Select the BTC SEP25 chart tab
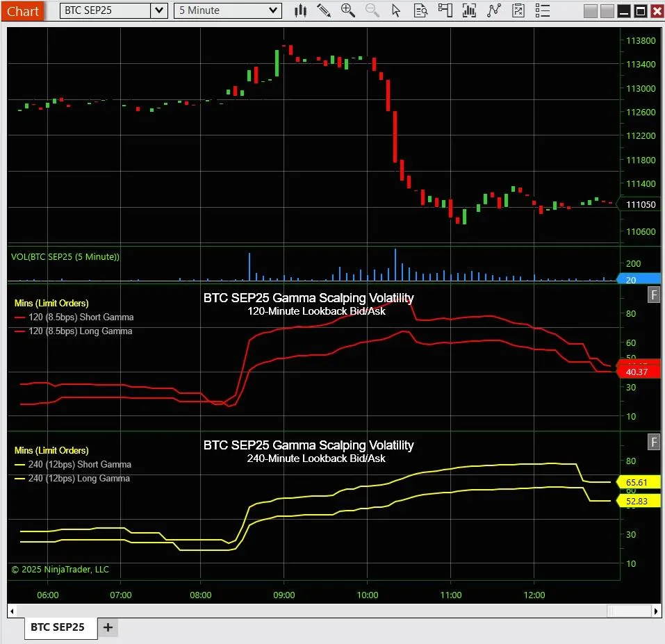Image resolution: width=665 pixels, height=644 pixels. (57, 627)
